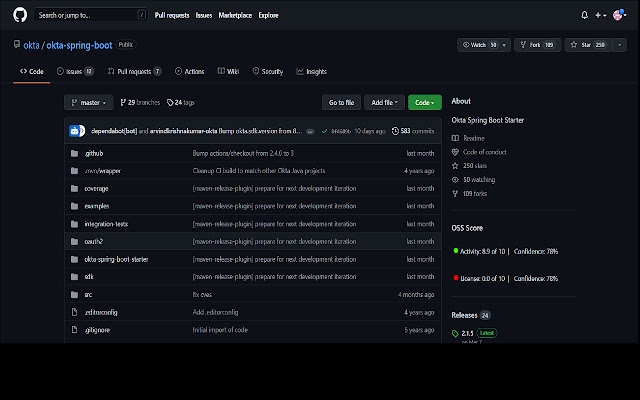This screenshot has height=400, width=640.
Task: Open the Add file dropdown
Action: (384, 102)
